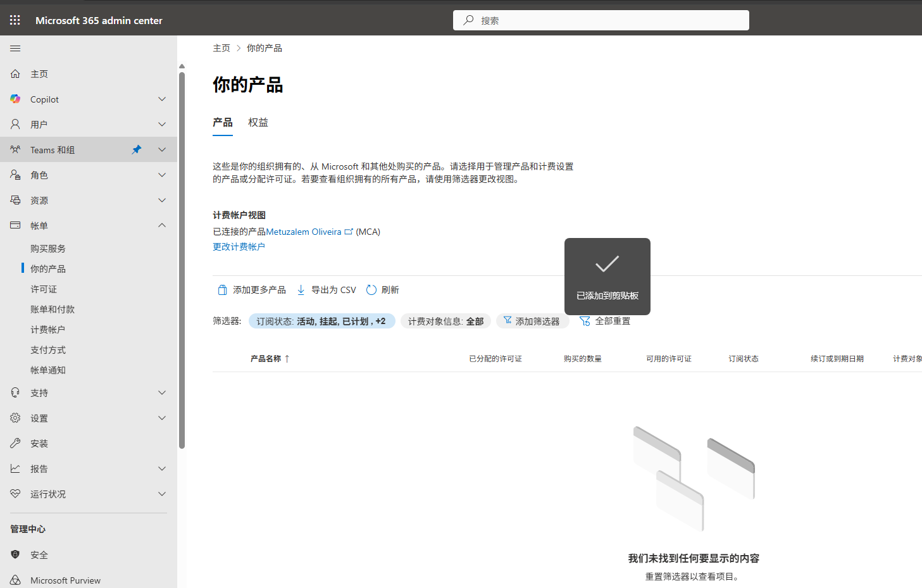
Task: Click the Billing 帐单 card icon
Action: pyautogui.click(x=15, y=225)
